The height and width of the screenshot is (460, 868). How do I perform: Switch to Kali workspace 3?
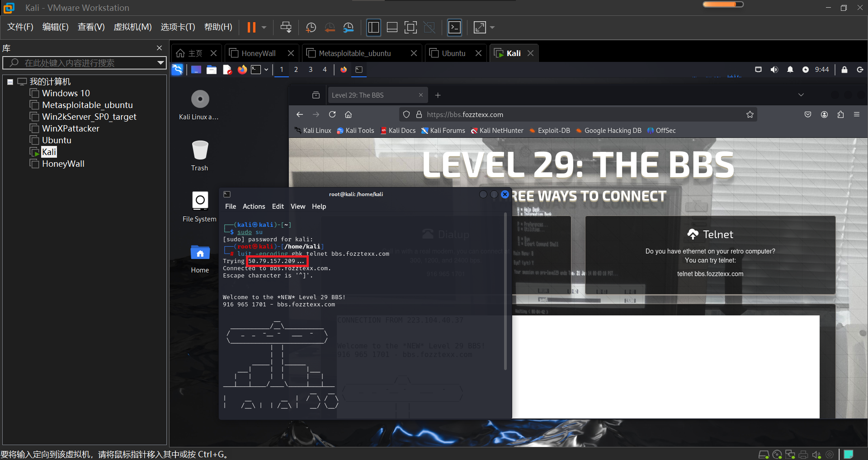311,70
